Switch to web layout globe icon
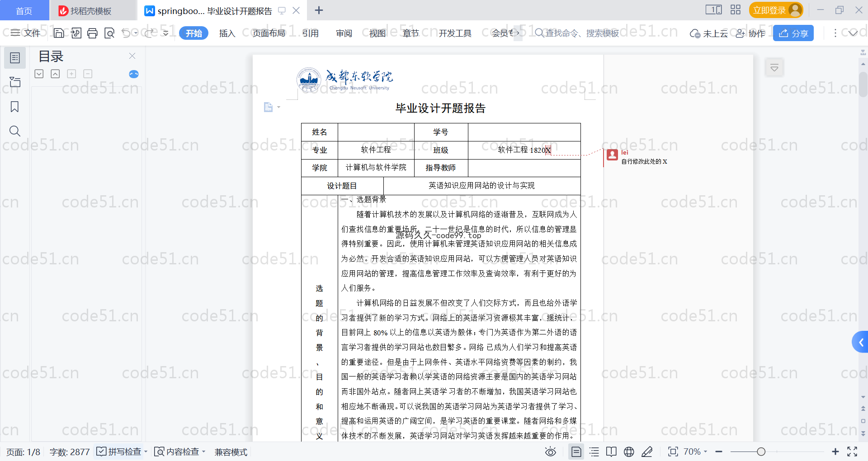 click(629, 452)
